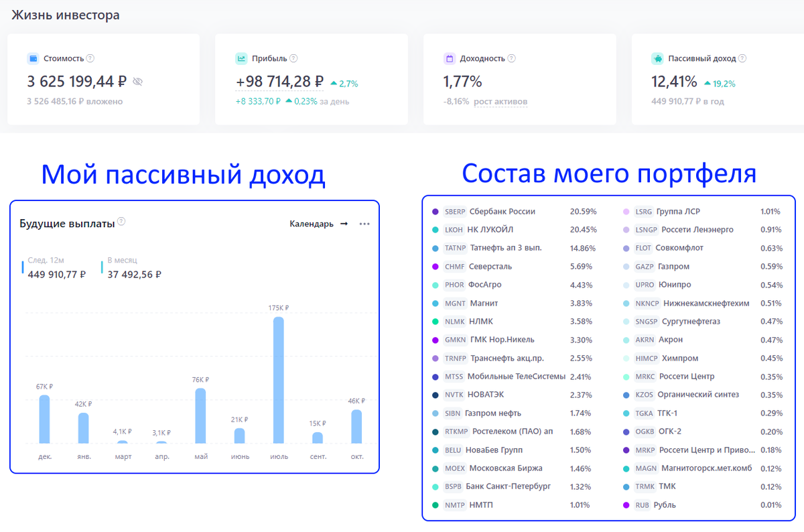
Task: Click the Мобильные ТелеСистемы holding name
Action: [x=517, y=377]
